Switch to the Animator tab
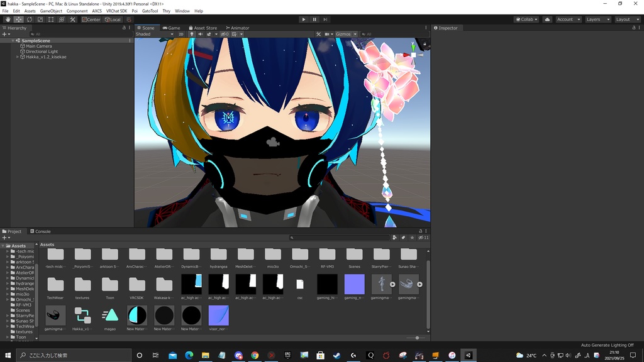This screenshot has height=362, width=644. (237, 28)
